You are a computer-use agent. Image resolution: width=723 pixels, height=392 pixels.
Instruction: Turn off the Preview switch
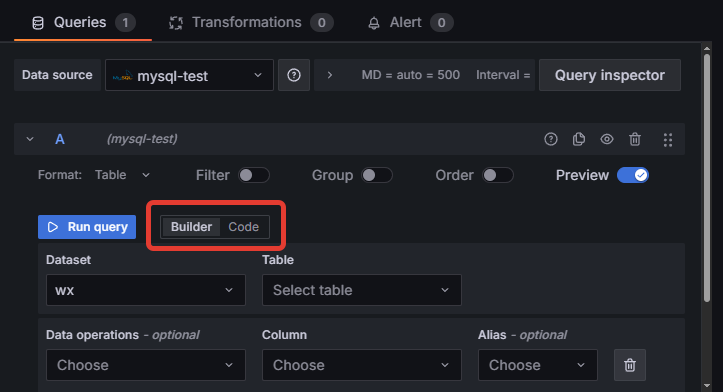tap(633, 175)
